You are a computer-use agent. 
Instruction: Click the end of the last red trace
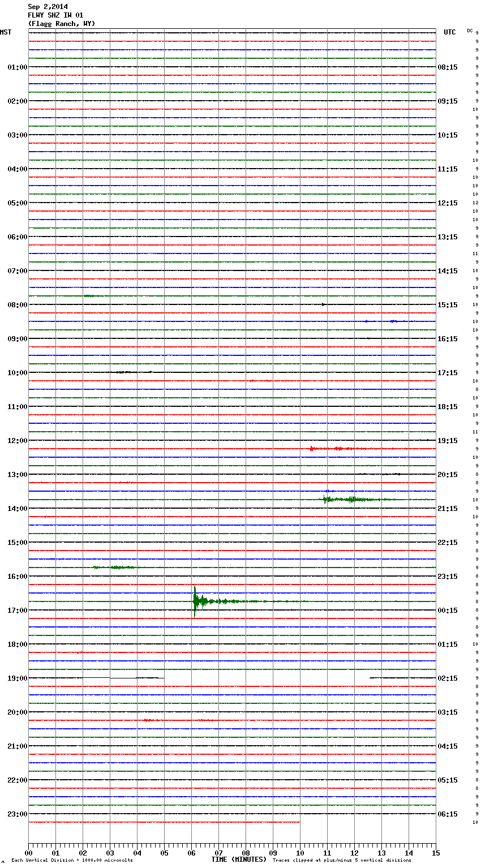(299, 822)
